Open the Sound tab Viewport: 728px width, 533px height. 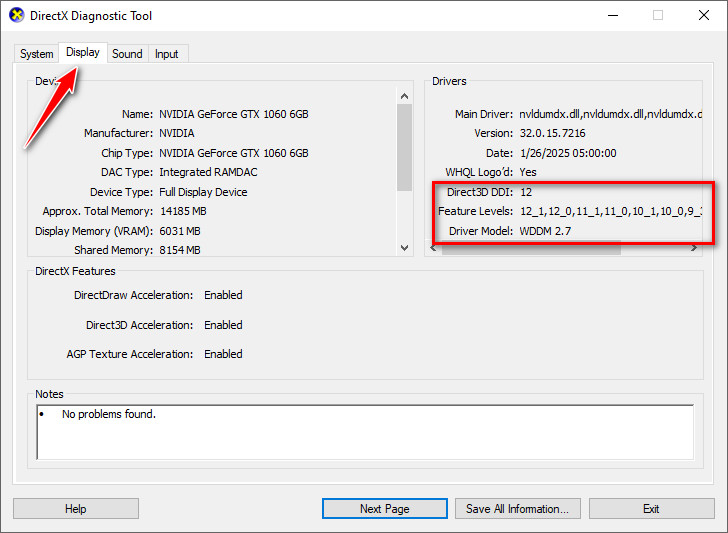[127, 54]
